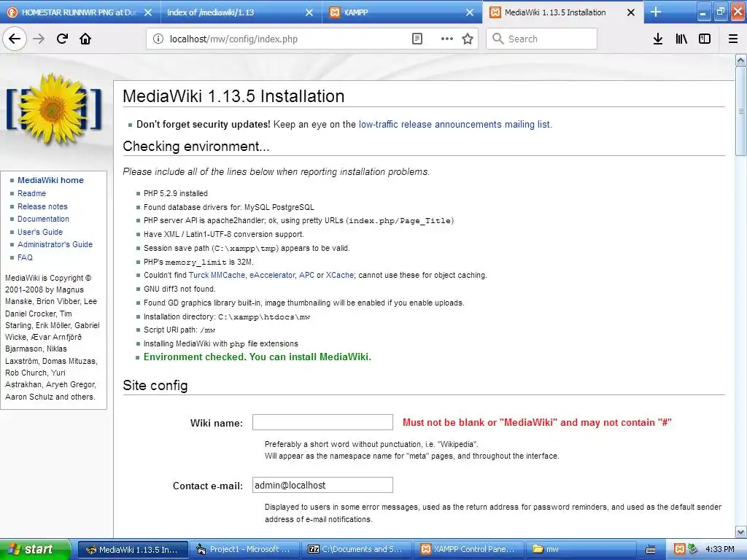747x560 pixels.
Task: Open the User's Guide link
Action: (40, 232)
